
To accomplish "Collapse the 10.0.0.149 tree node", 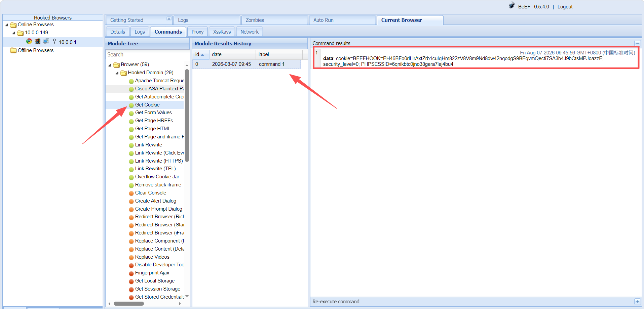I will pyautogui.click(x=14, y=33).
